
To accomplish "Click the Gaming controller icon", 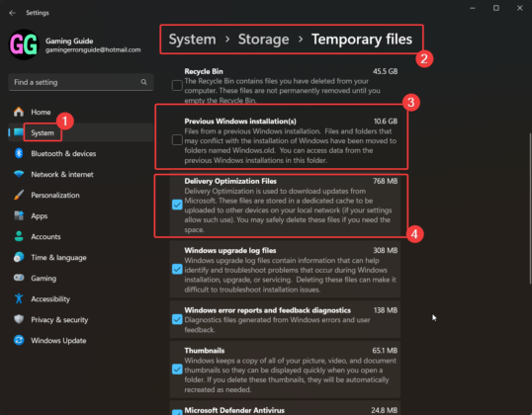I will pos(19,278).
